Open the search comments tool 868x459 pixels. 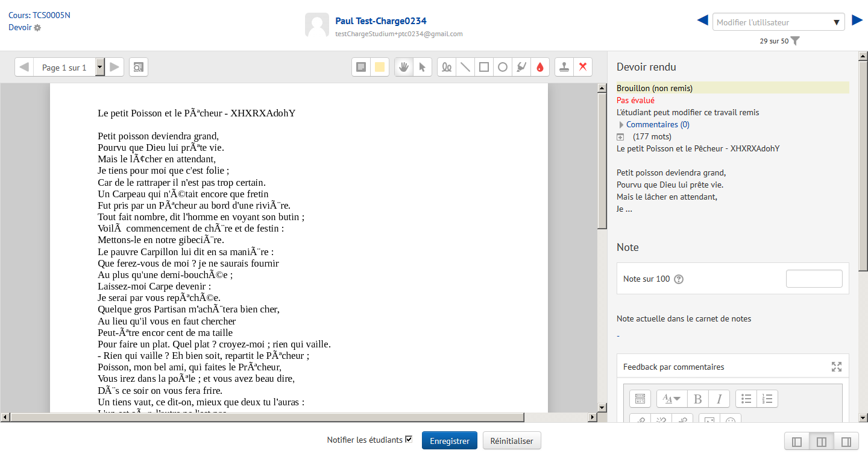pyautogui.click(x=139, y=67)
